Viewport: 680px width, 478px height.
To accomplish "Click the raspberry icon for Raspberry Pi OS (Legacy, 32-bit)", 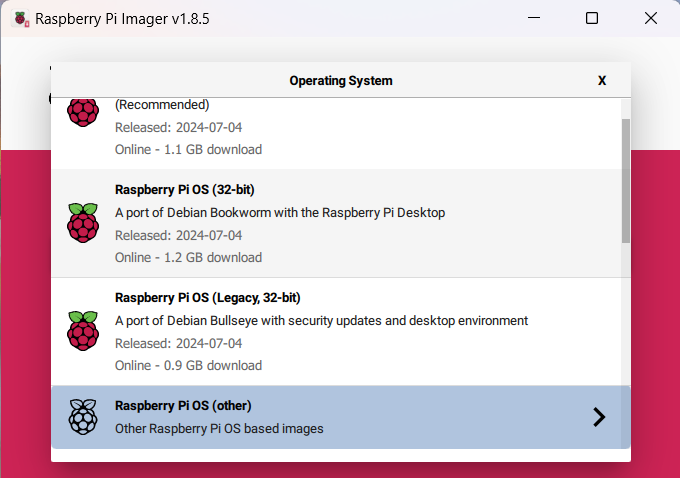I will coord(83,331).
